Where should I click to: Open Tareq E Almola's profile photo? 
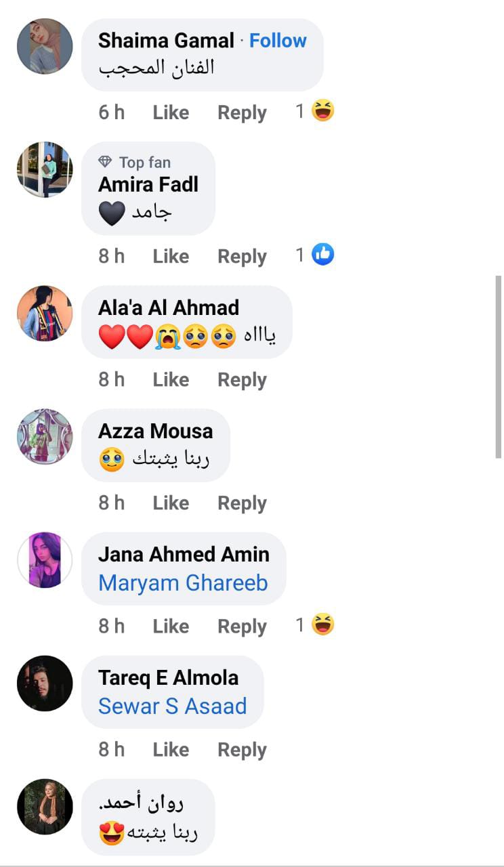(45, 683)
